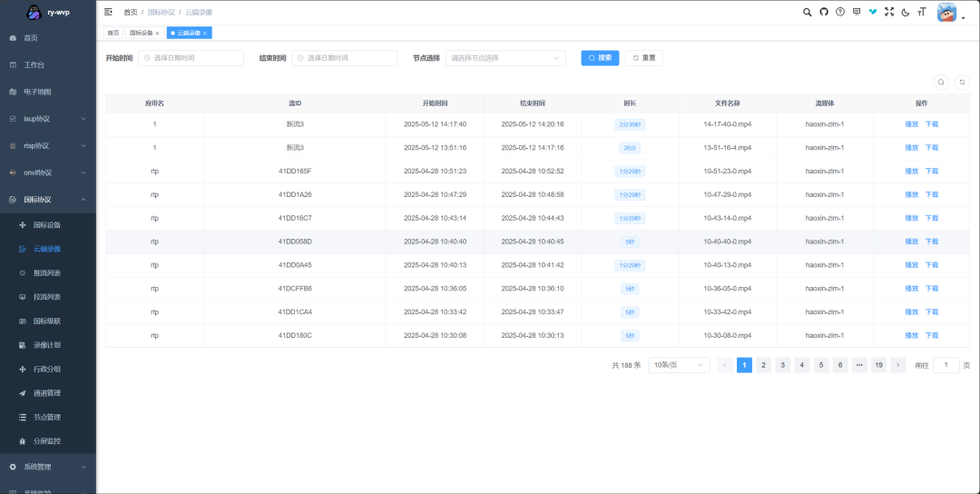Image resolution: width=980 pixels, height=494 pixels.
Task: Click the 重置 reset button
Action: (x=644, y=58)
